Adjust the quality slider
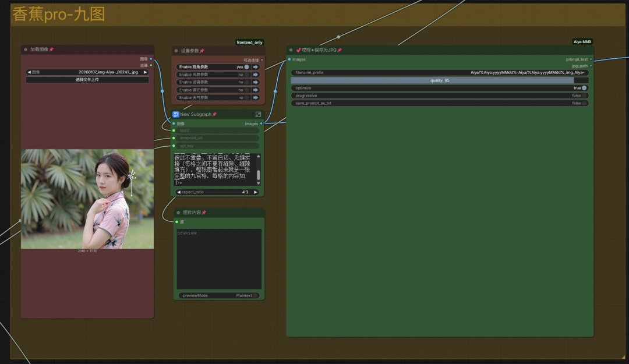 440,80
